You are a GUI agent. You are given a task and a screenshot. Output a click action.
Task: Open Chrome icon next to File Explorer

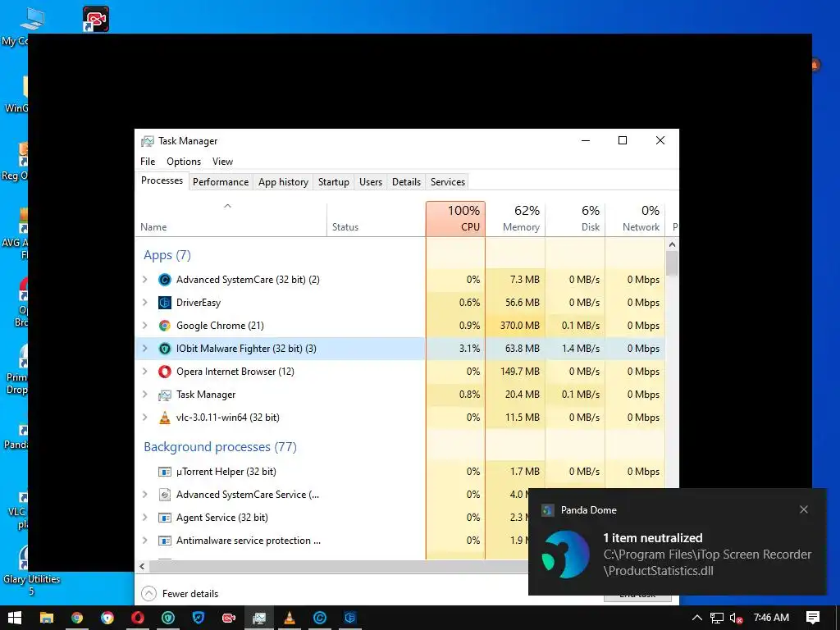77,618
